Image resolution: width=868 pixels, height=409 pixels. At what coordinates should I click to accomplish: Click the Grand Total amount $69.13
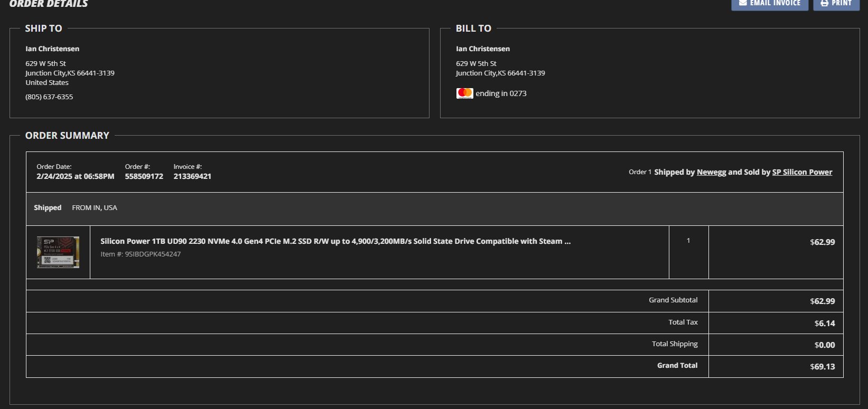coord(822,367)
